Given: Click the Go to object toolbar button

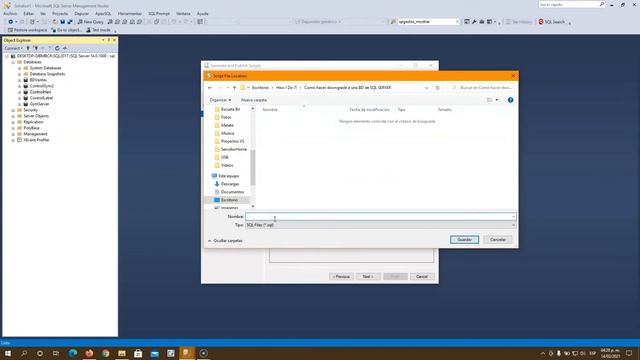Looking at the screenshot, I should point(67,30).
